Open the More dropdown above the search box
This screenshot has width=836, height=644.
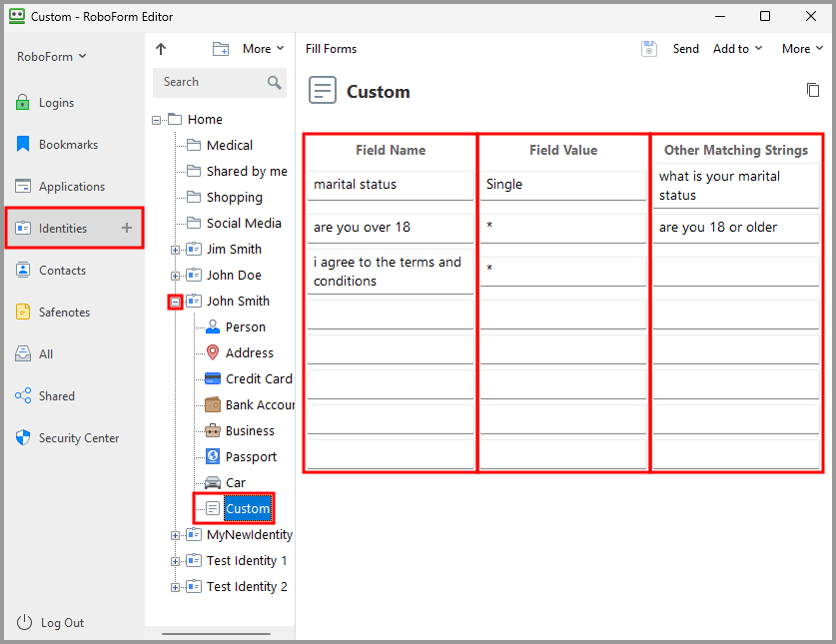pos(263,49)
